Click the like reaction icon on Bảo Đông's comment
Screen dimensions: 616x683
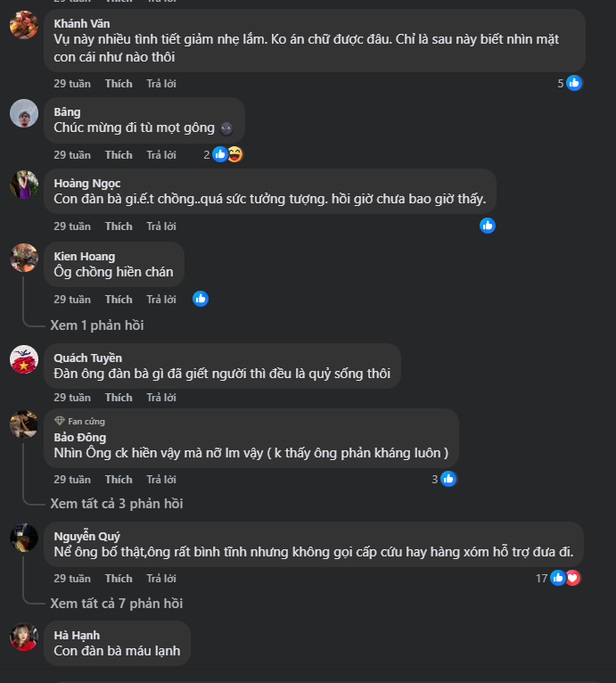pos(448,479)
